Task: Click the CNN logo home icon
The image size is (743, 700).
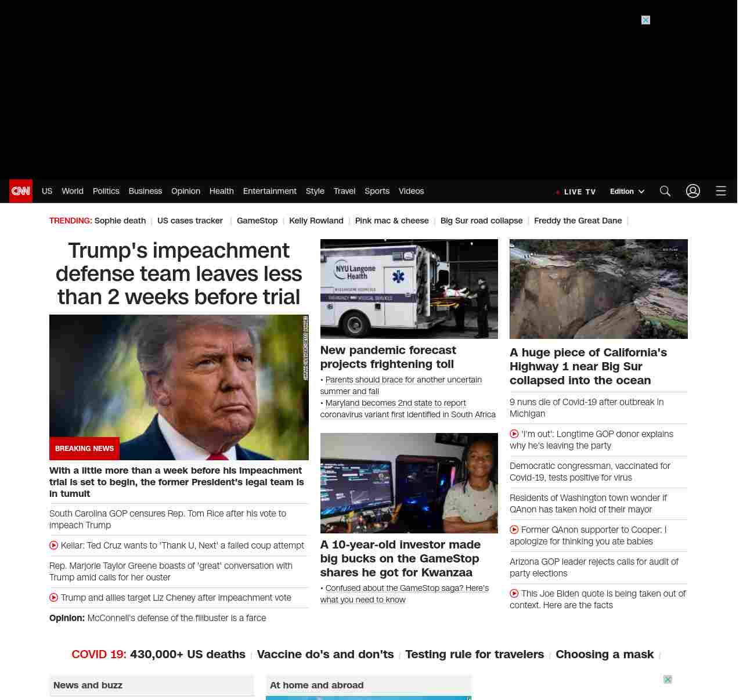Action: tap(21, 191)
